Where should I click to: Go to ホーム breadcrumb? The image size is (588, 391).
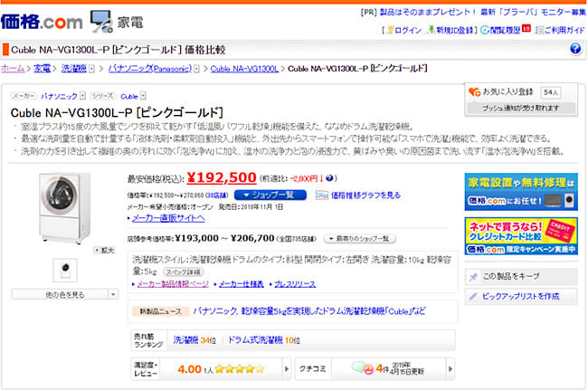[13, 69]
